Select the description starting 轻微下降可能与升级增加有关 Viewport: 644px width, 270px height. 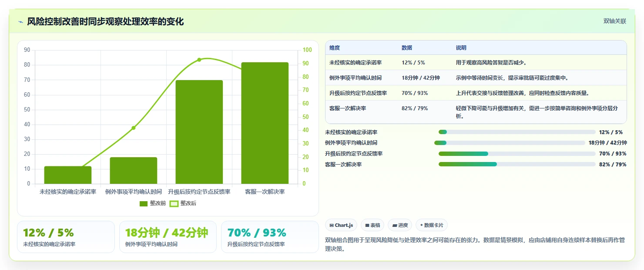[x=537, y=112]
